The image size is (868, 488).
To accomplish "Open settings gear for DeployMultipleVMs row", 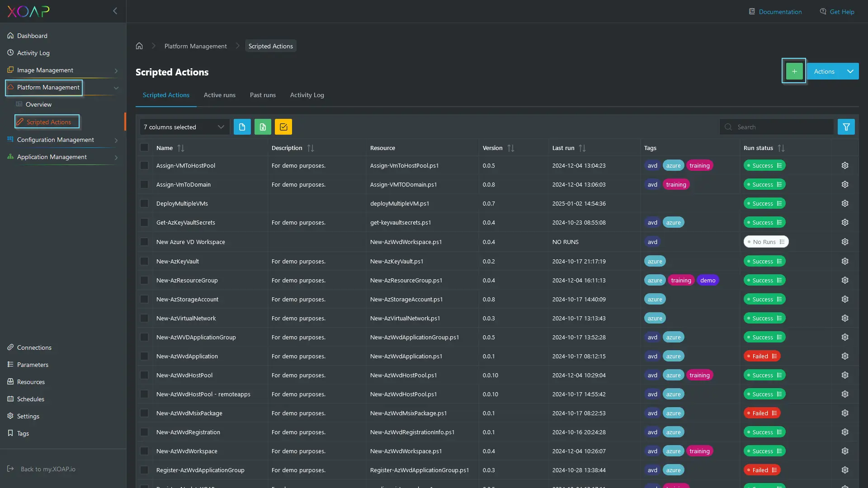I will [x=844, y=203].
